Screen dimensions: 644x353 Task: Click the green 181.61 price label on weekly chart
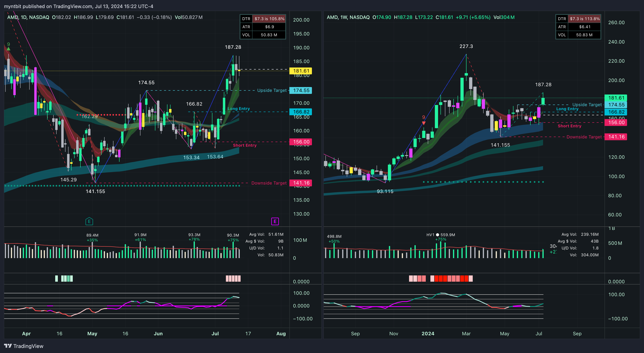coord(616,98)
